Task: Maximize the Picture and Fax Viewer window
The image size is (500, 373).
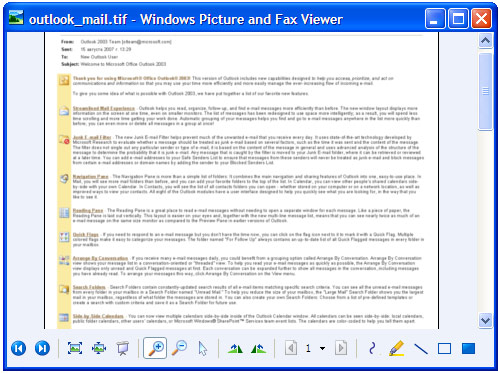Action: [458, 19]
